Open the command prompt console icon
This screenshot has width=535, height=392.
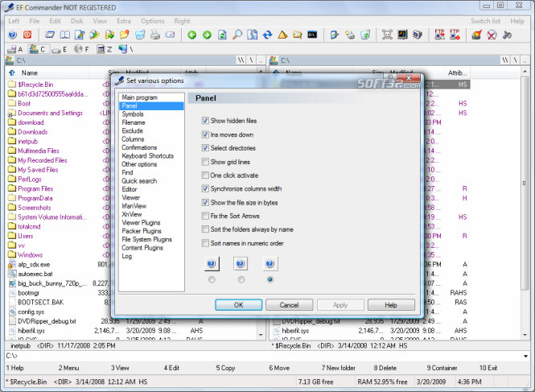312,35
